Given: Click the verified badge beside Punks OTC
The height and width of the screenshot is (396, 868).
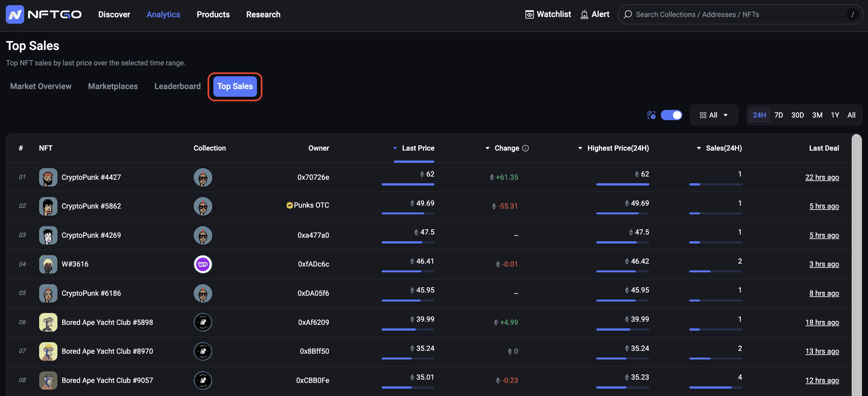Looking at the screenshot, I should [x=289, y=205].
